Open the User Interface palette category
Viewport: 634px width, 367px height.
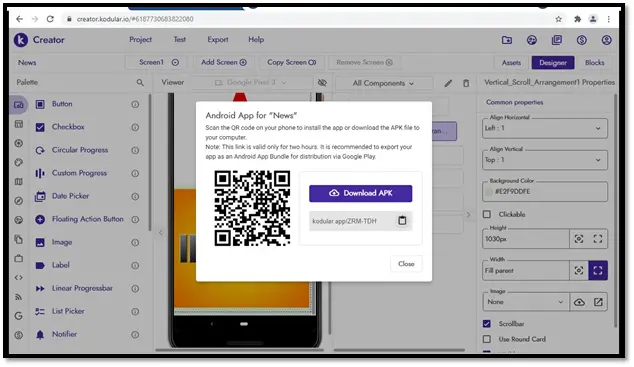[x=19, y=105]
